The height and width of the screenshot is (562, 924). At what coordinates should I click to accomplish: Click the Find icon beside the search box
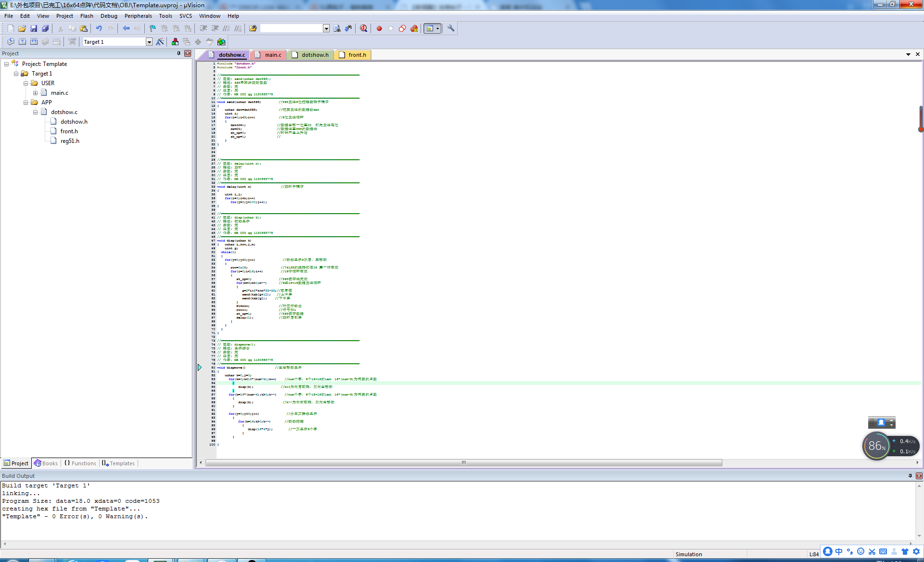coord(337,28)
